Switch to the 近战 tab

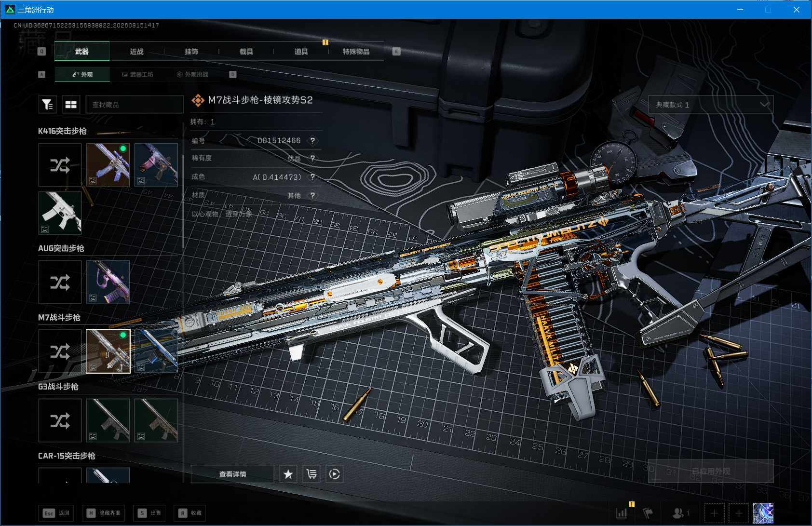tap(136, 52)
